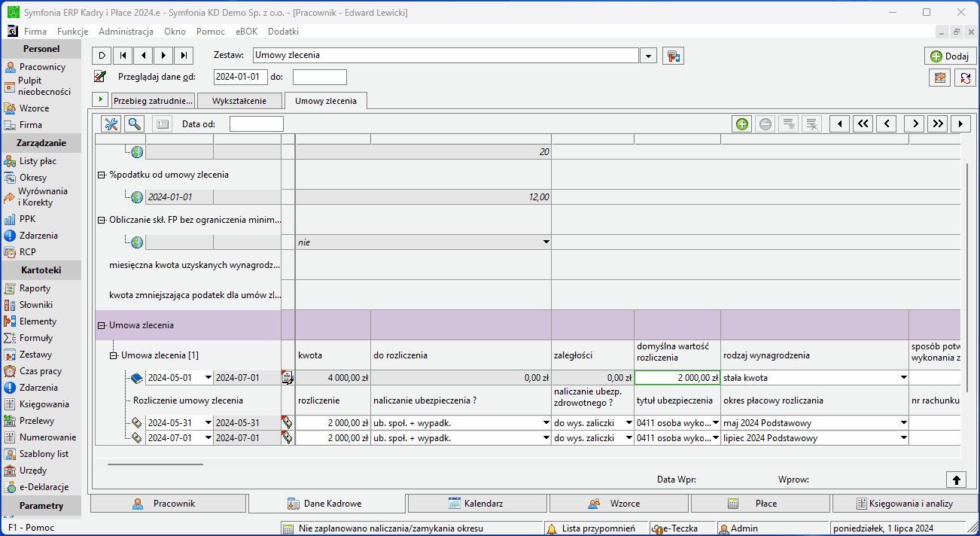This screenshot has height=536, width=980.
Task: Switch to the Przebieg zatrudnie... tab
Action: [153, 101]
